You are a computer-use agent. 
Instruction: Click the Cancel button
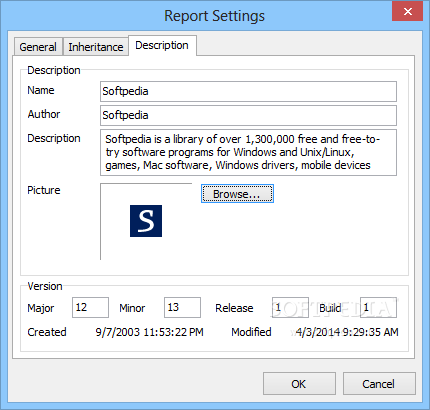pyautogui.click(x=379, y=384)
